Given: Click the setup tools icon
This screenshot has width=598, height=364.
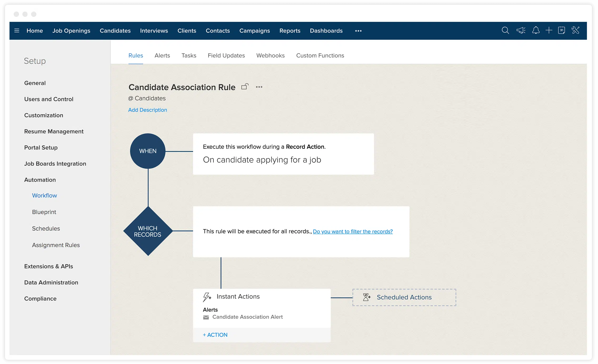Looking at the screenshot, I should click(x=576, y=31).
